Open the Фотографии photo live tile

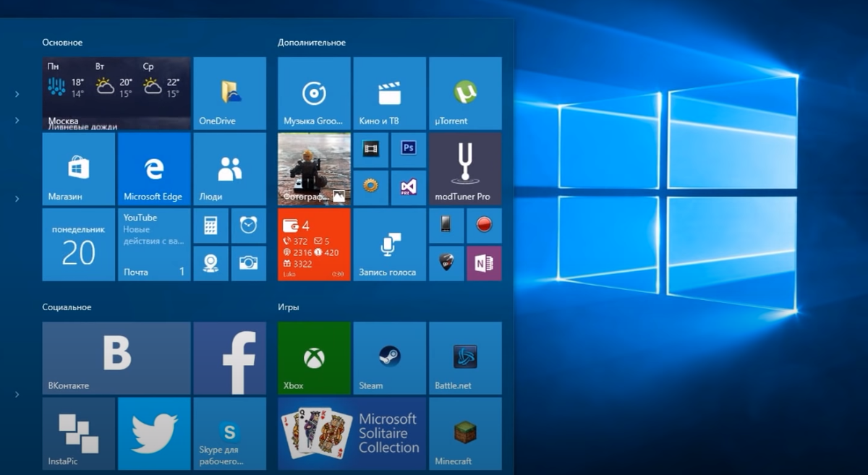point(314,168)
